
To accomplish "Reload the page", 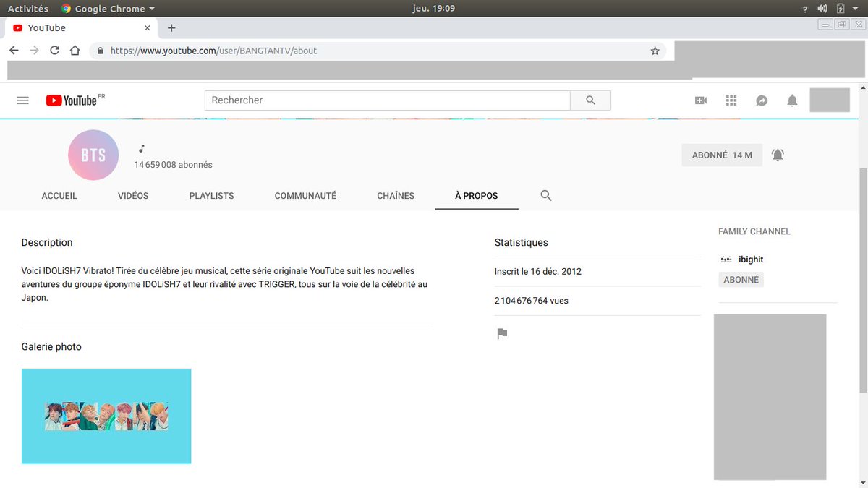I will coord(54,51).
